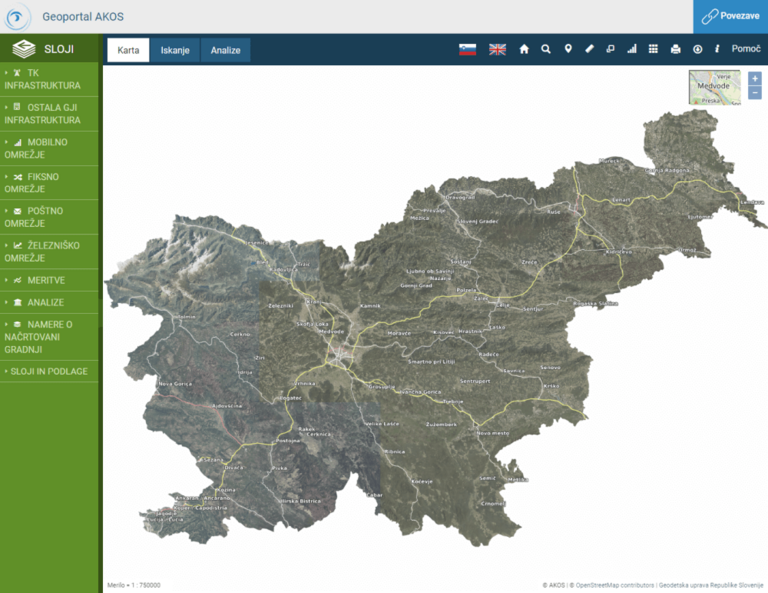Click the Povezave links button
The height and width of the screenshot is (593, 768).
click(x=730, y=16)
